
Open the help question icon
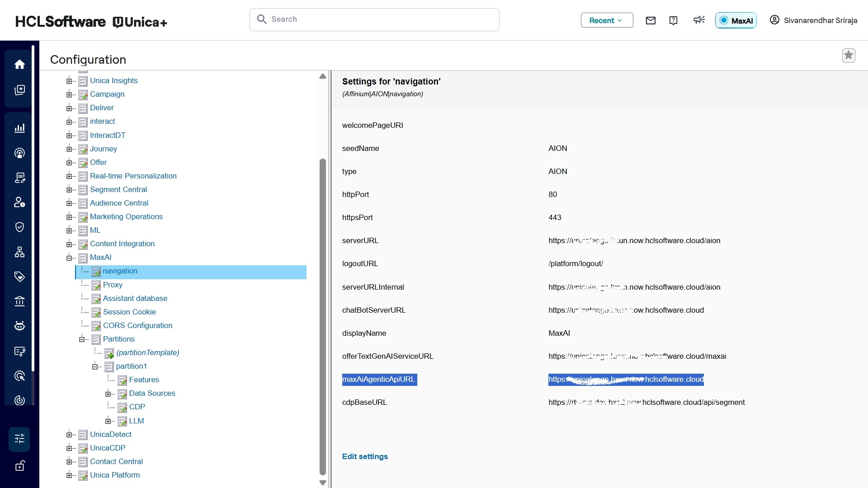[x=673, y=20]
